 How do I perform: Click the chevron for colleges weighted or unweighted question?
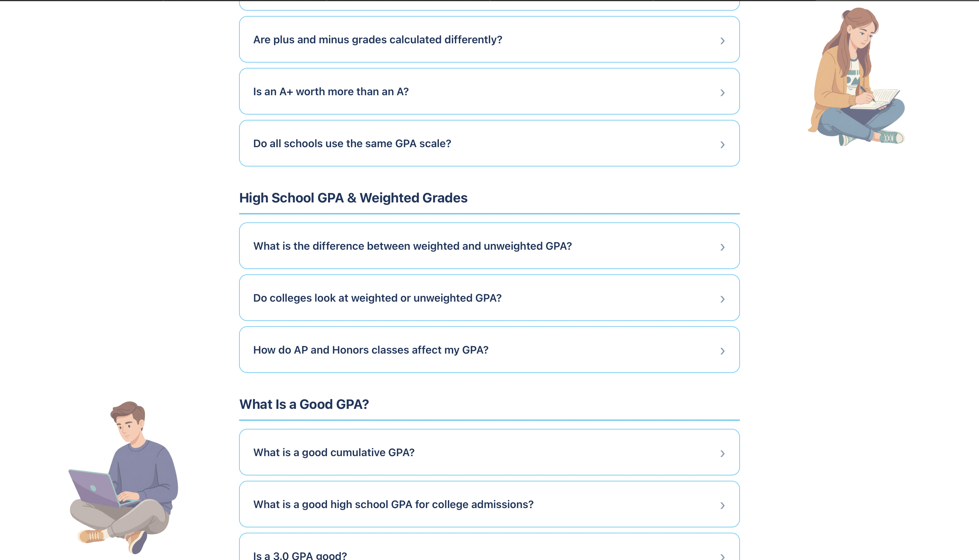[722, 299]
